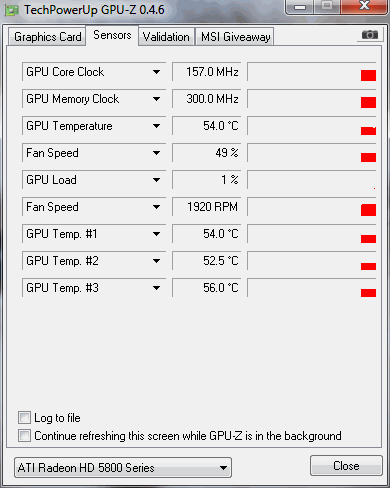Switch to the Graphics Card tab
390x488 pixels.
pos(47,37)
